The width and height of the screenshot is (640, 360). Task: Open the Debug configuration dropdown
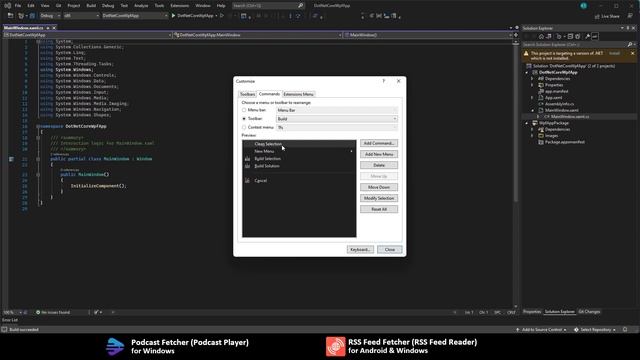(50, 16)
